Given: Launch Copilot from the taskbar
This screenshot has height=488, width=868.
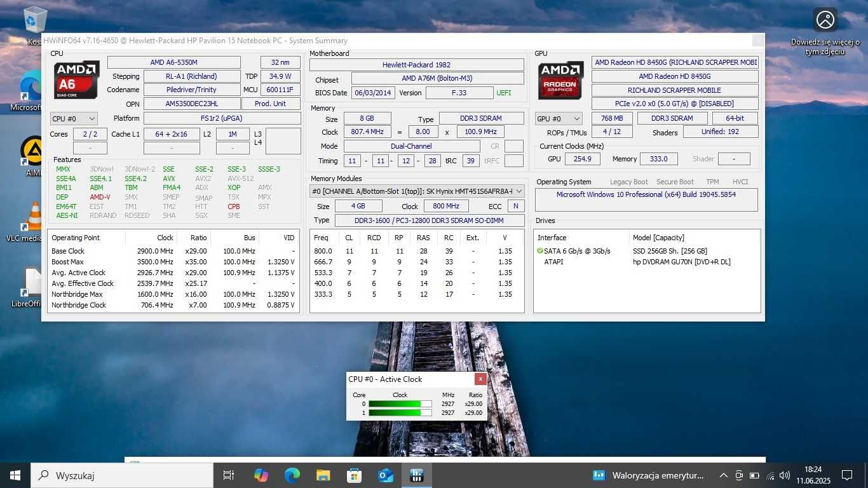Looking at the screenshot, I should pos(261,475).
